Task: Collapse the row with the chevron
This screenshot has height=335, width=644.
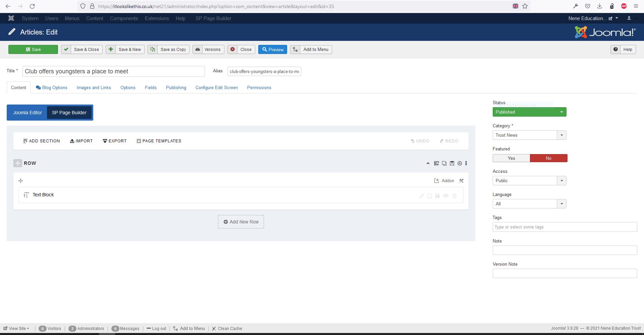Action: (428, 163)
